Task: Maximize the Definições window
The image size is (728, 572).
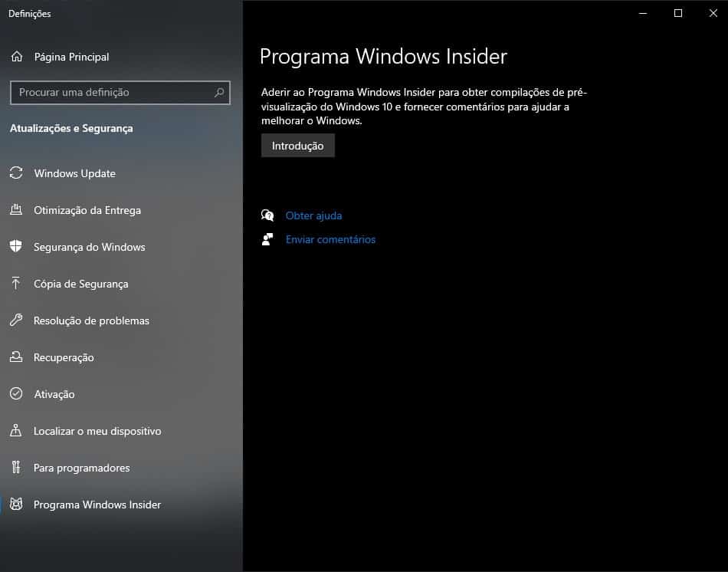Action: 678,13
